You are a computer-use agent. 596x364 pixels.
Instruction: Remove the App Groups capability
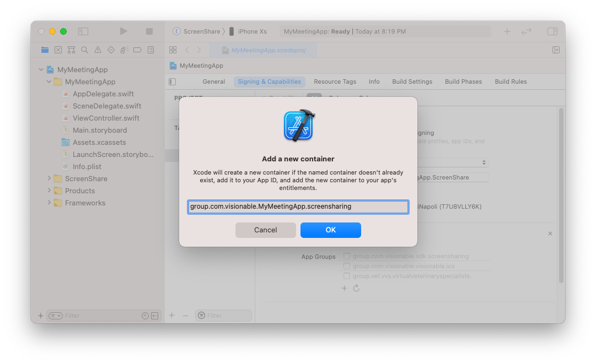(x=550, y=233)
